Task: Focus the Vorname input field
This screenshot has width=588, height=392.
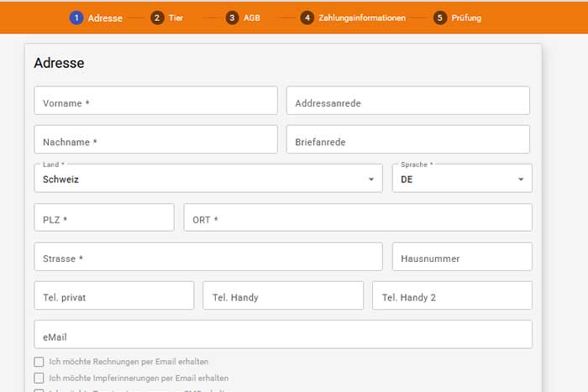Action: (155, 101)
